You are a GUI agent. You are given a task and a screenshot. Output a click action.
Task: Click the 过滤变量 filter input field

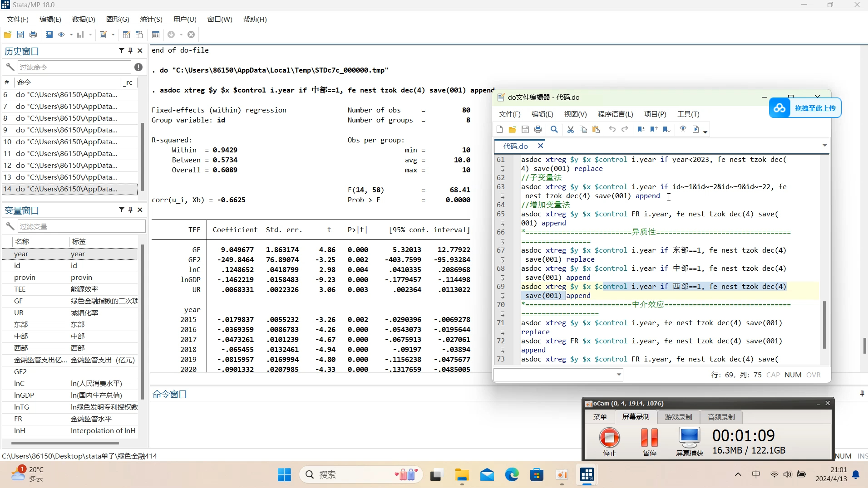(81, 226)
